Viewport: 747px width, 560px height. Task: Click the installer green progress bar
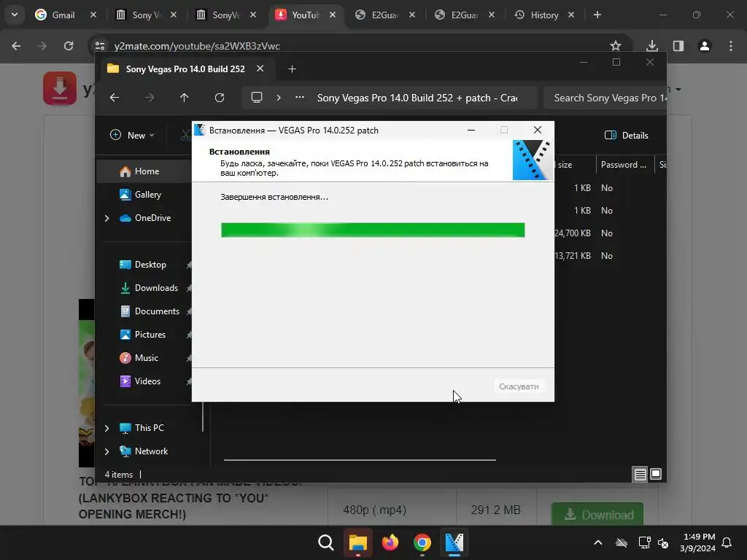click(x=373, y=230)
